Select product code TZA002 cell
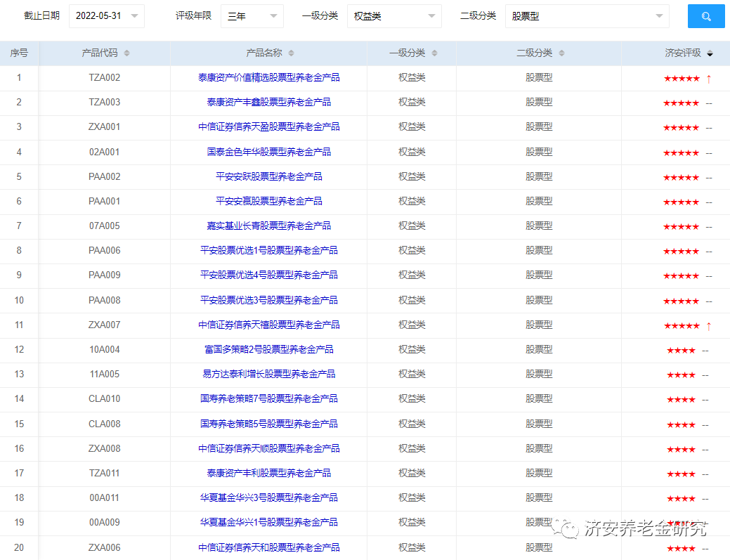 [104, 78]
